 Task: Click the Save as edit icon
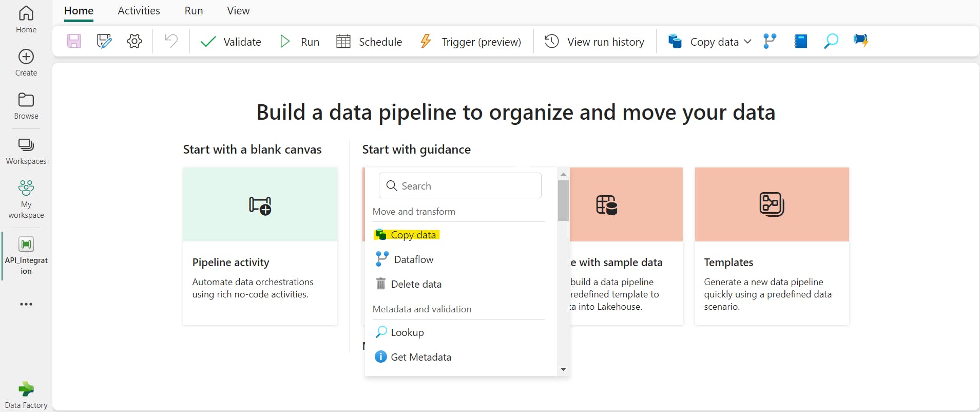pos(104,41)
